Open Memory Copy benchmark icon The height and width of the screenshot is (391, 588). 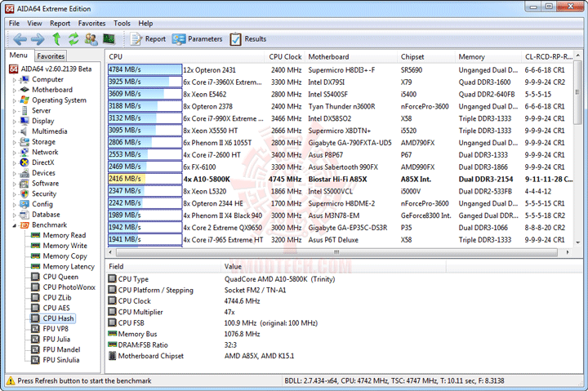[36, 256]
